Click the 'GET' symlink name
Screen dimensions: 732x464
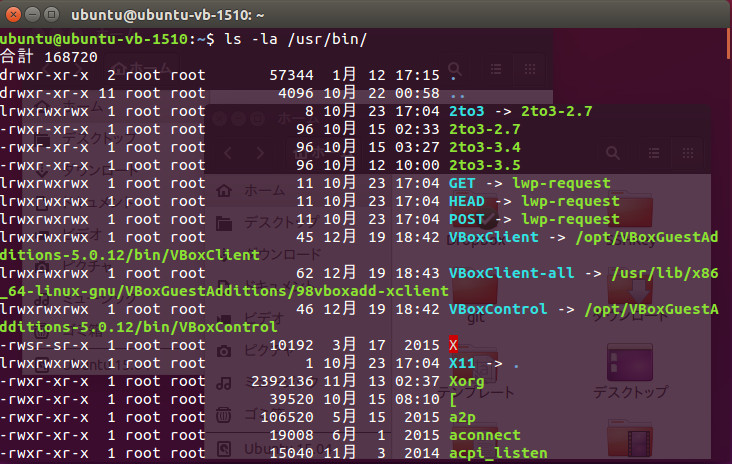462,183
